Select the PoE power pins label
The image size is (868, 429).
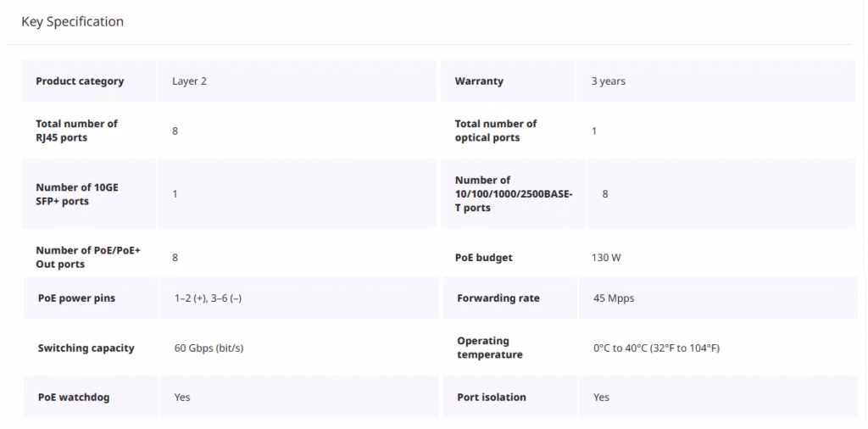coord(76,298)
